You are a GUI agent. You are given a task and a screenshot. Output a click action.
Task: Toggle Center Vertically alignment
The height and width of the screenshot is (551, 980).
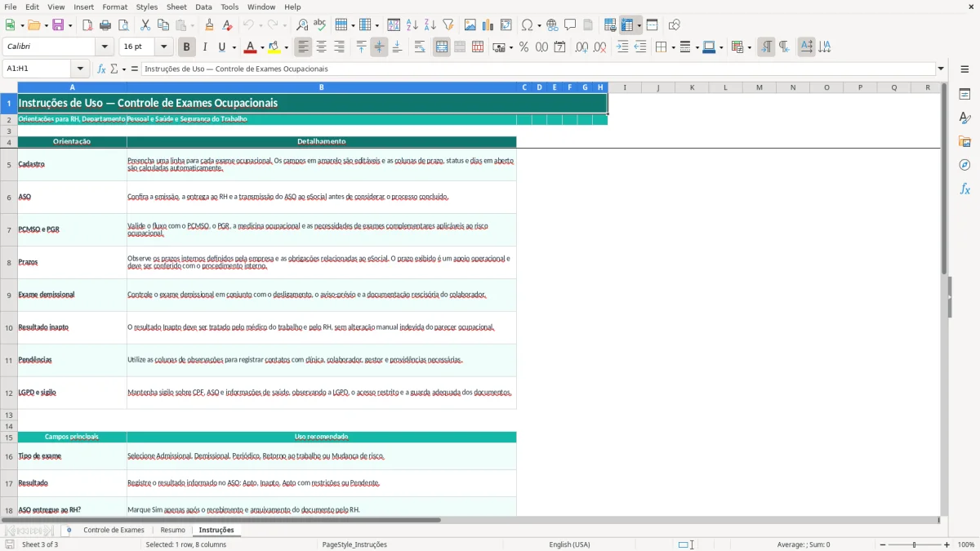pos(379,47)
